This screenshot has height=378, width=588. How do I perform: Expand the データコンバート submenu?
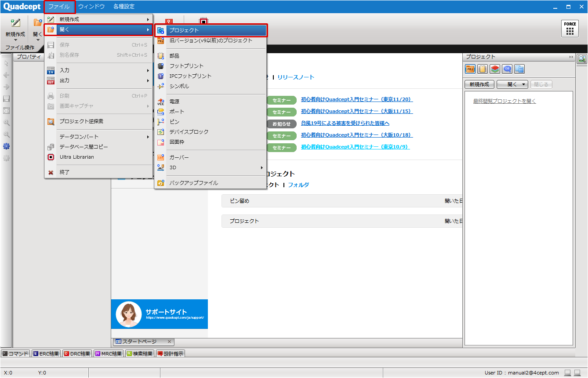click(x=98, y=137)
